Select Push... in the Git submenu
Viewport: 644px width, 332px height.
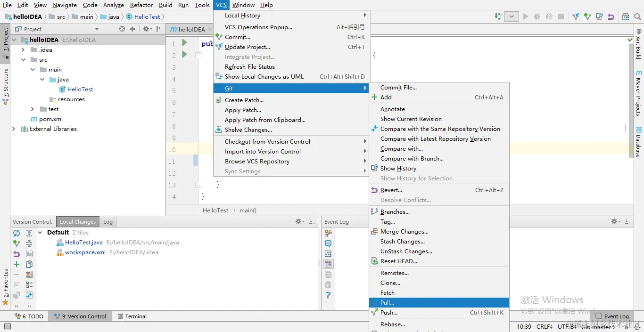tap(439, 313)
